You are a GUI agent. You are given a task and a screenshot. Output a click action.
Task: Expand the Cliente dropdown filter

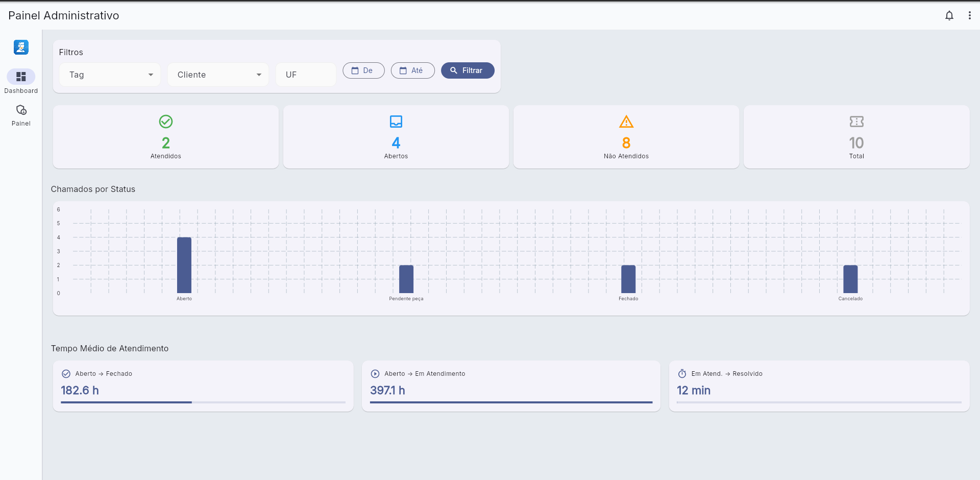[218, 75]
